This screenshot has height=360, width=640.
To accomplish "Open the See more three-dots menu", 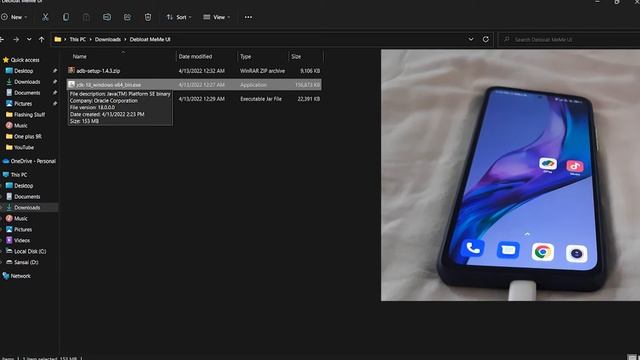I will tap(248, 17).
